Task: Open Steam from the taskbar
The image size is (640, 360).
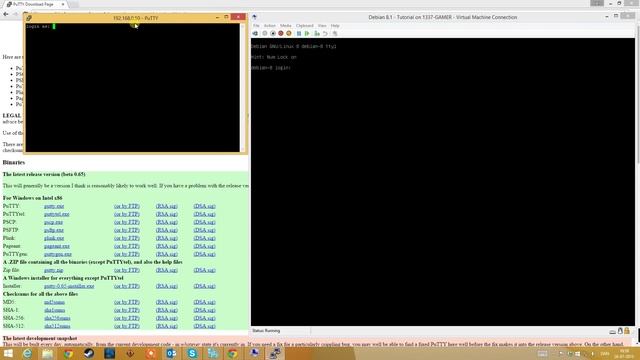Action: (x=89, y=353)
